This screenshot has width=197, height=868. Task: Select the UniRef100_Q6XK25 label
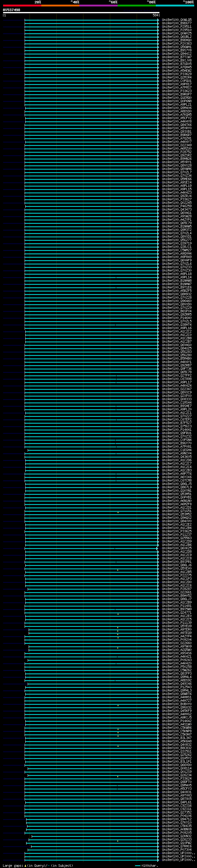coord(177,548)
